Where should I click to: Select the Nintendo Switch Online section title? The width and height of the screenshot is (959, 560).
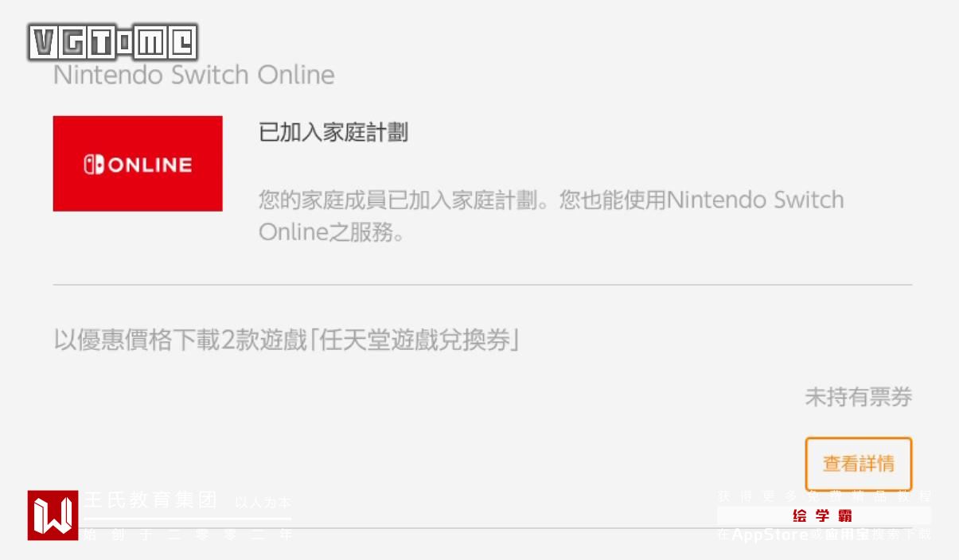click(193, 76)
